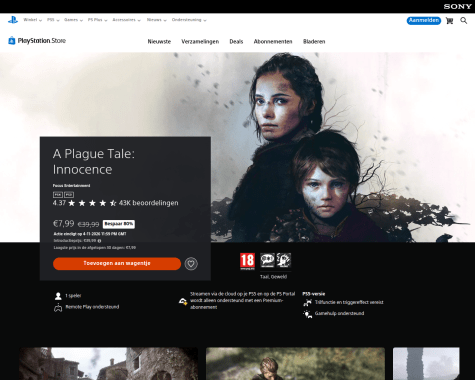Click the SONY logo in top bar

pyautogui.click(x=457, y=6)
